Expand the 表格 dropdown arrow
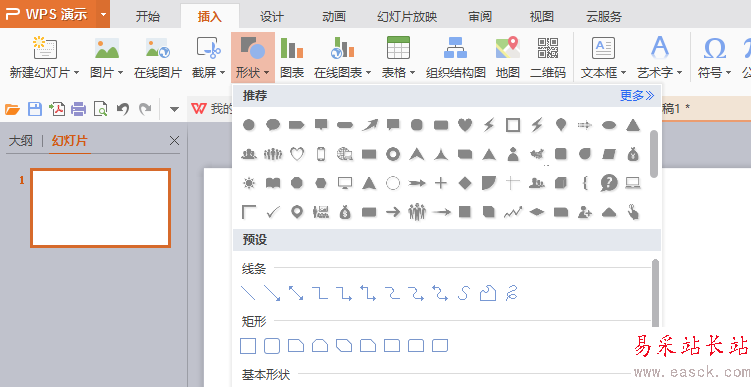The height and width of the screenshot is (387, 751). pyautogui.click(x=412, y=73)
